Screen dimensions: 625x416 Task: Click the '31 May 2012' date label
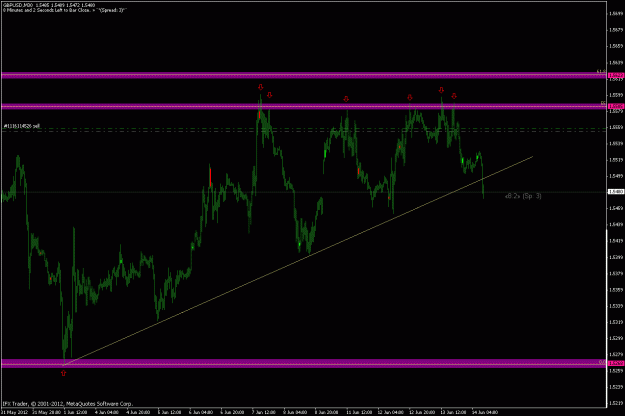(x=14, y=412)
